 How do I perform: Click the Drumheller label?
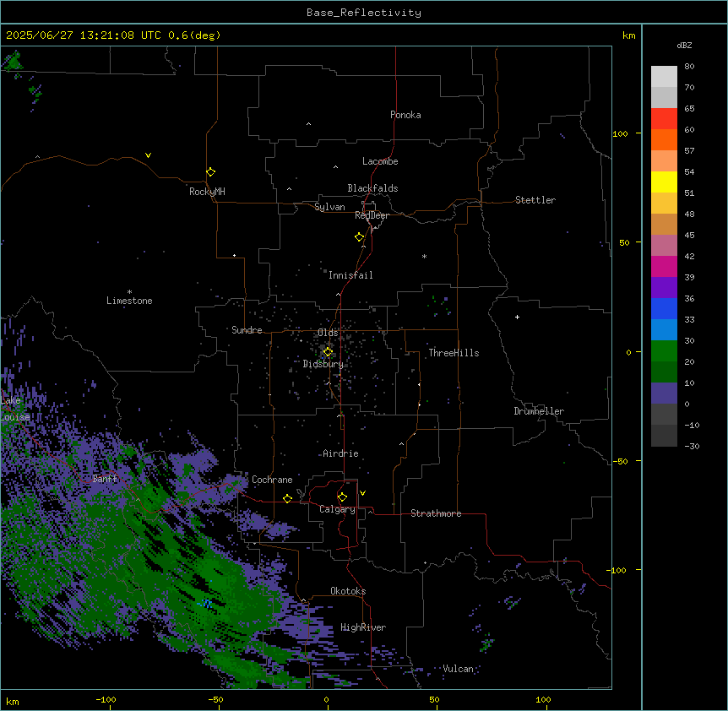pos(539,411)
